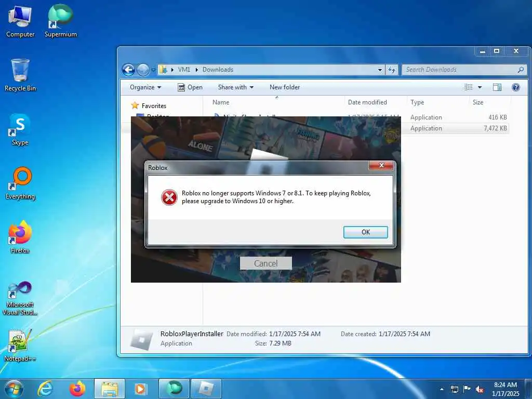Open the Windows Start orb
This screenshot has height=399, width=532.
pos(14,389)
